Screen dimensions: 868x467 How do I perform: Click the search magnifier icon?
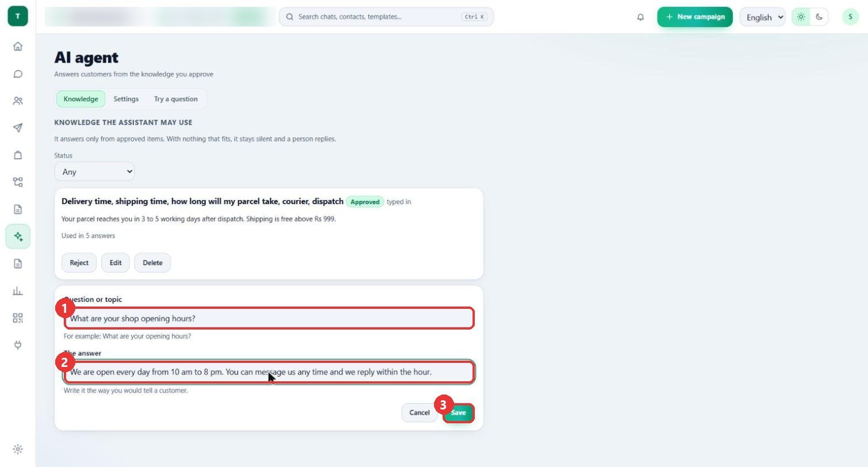click(290, 17)
